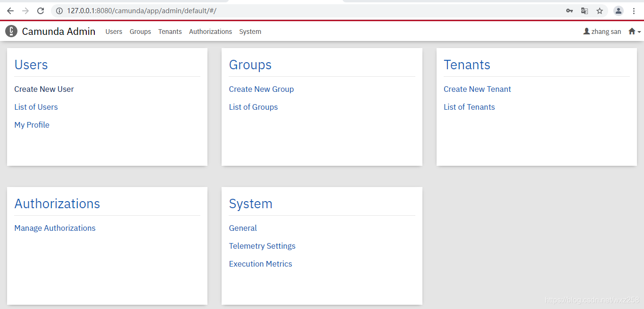
Task: Open Chrome three-dot menu
Action: coord(634,11)
